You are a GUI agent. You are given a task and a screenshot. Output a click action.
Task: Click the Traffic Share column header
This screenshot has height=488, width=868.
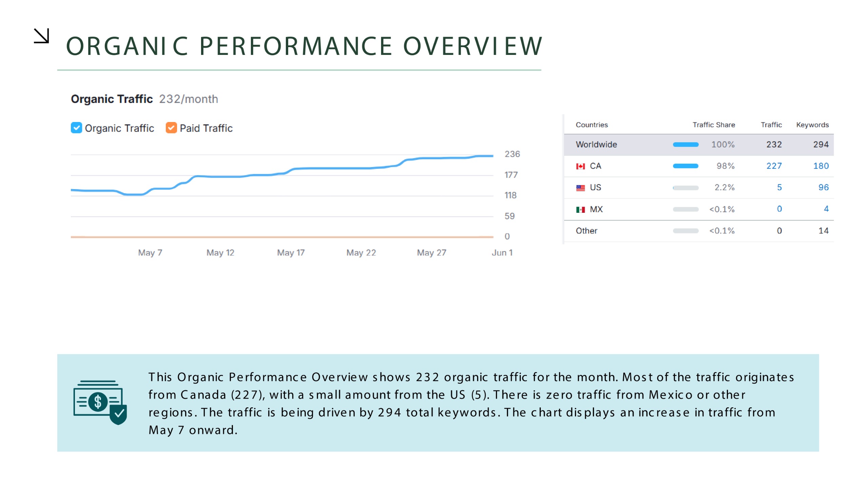[x=713, y=125]
